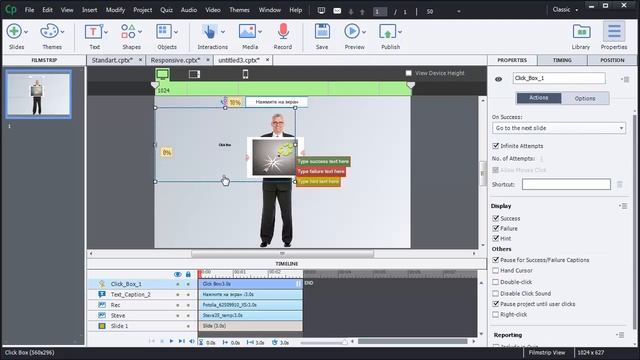640x360 pixels.
Task: Click the timeline lock-all column icon
Action: (x=188, y=274)
